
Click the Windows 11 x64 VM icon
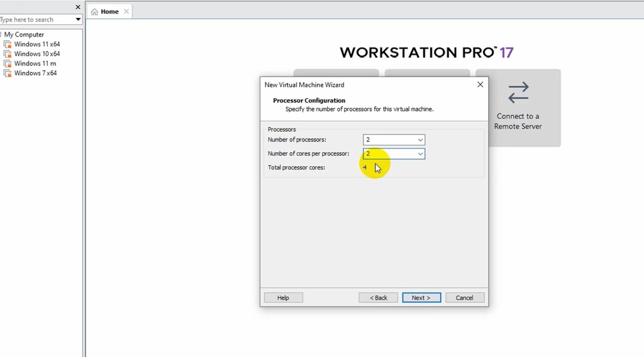tap(7, 45)
